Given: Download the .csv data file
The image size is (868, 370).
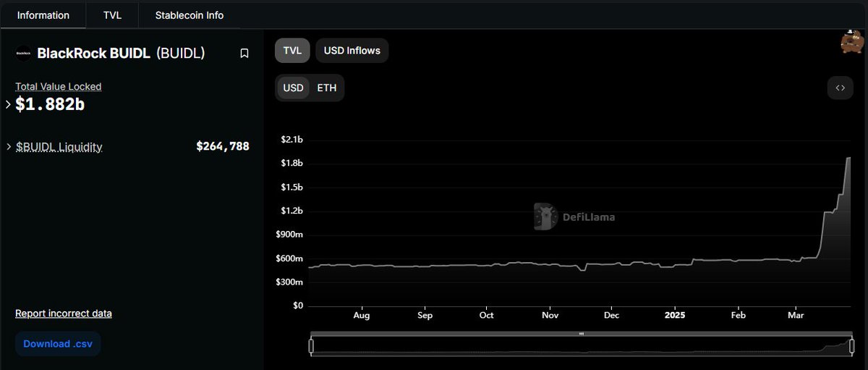Looking at the screenshot, I should coord(57,344).
